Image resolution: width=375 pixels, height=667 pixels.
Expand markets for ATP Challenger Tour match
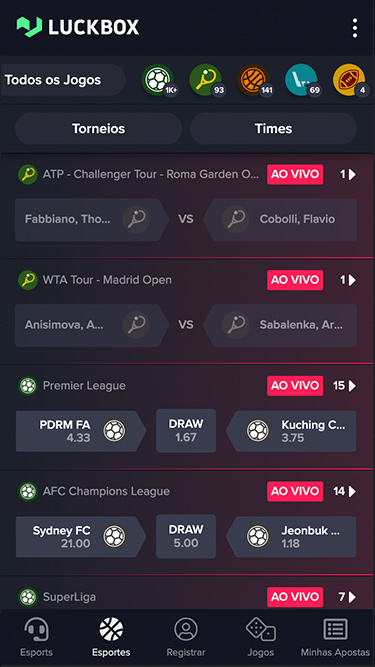348,174
